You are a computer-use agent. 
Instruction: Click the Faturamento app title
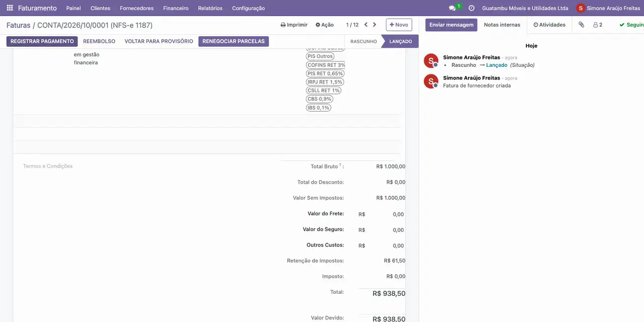[37, 8]
